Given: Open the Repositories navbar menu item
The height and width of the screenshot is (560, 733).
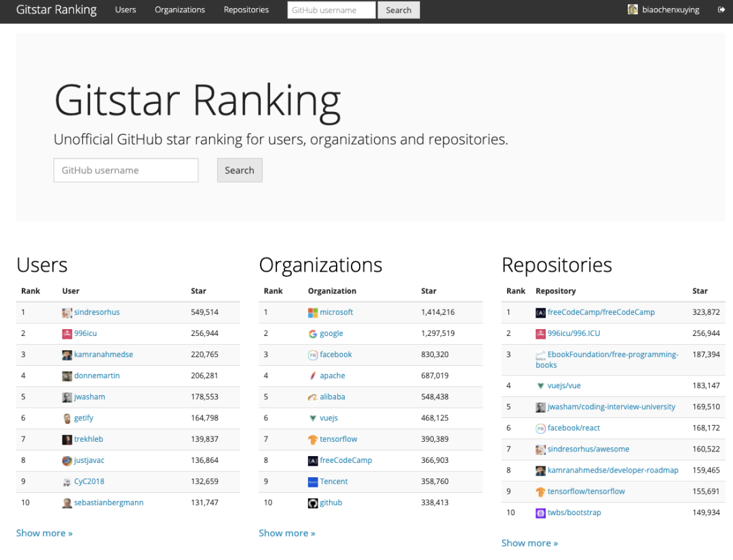Looking at the screenshot, I should 246,10.
